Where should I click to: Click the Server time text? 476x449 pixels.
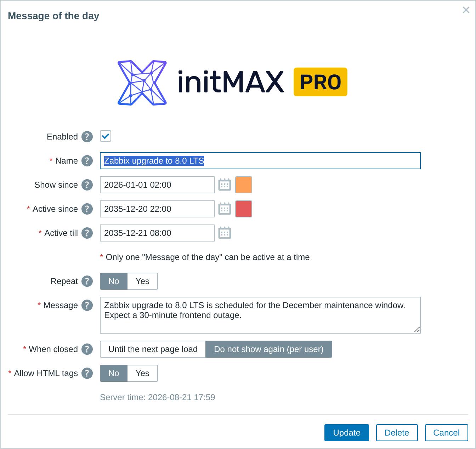158,397
